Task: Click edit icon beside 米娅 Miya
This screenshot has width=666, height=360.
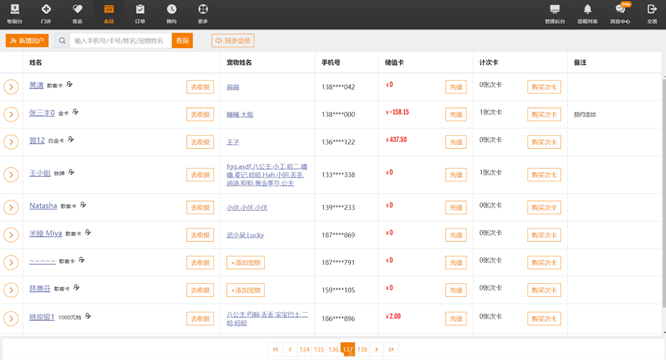Action: pos(88,232)
